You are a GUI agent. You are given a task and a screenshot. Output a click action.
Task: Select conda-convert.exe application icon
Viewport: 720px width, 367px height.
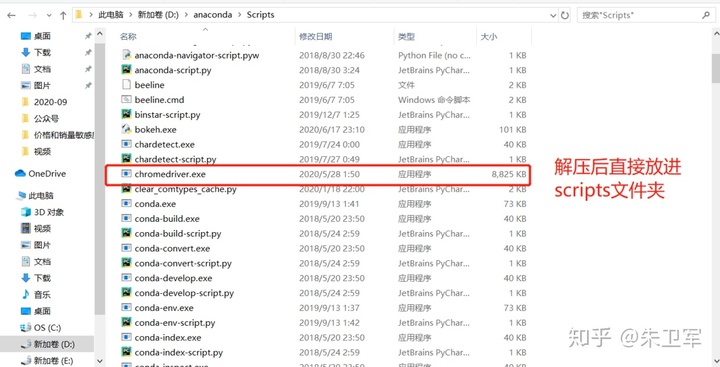click(x=126, y=248)
